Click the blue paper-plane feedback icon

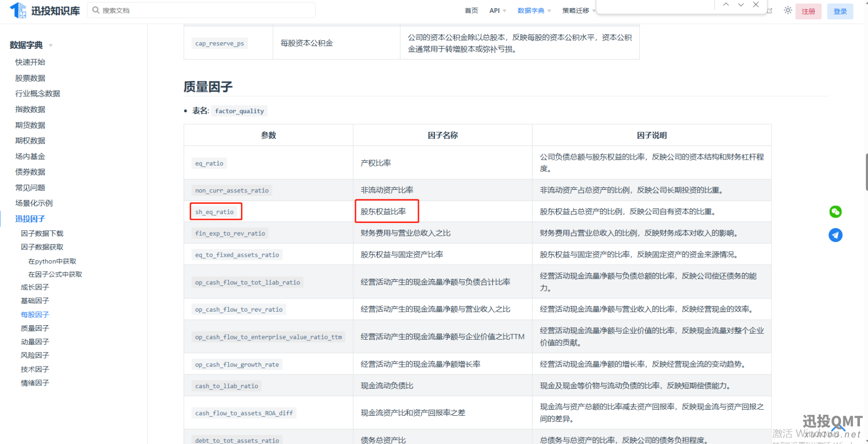(835, 235)
